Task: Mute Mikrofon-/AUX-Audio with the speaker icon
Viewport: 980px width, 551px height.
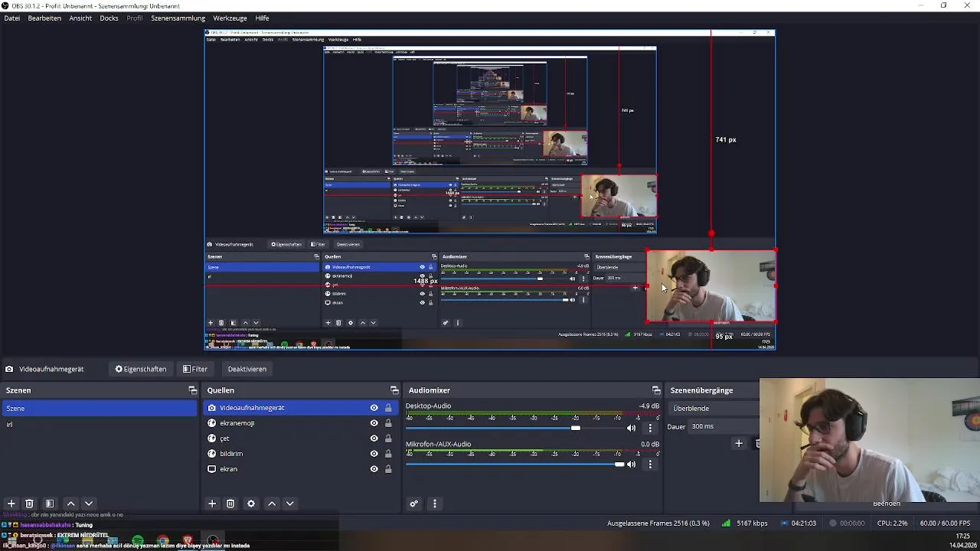Action: point(632,464)
